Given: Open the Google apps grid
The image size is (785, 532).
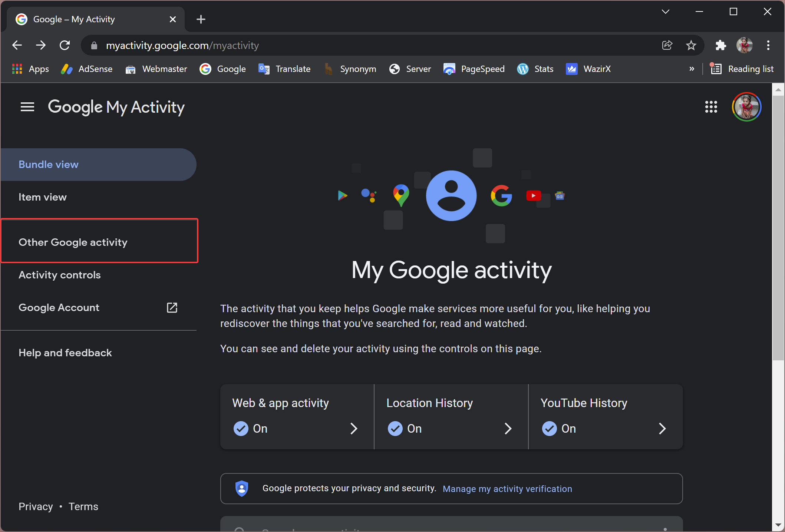Looking at the screenshot, I should pos(711,107).
